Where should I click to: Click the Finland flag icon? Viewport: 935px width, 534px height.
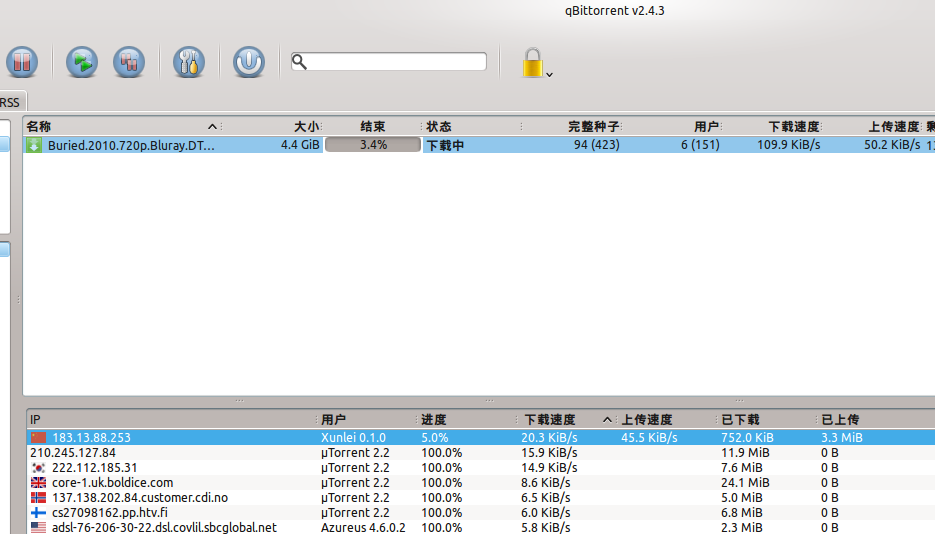(x=38, y=512)
